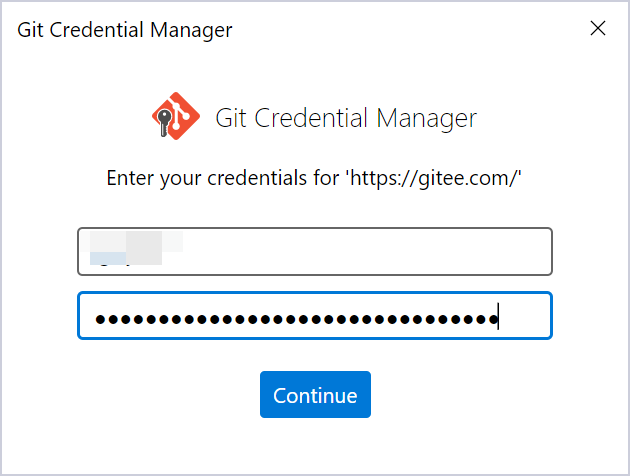Click the key symbol on the Git logo
630x476 pixels.
pos(164,121)
